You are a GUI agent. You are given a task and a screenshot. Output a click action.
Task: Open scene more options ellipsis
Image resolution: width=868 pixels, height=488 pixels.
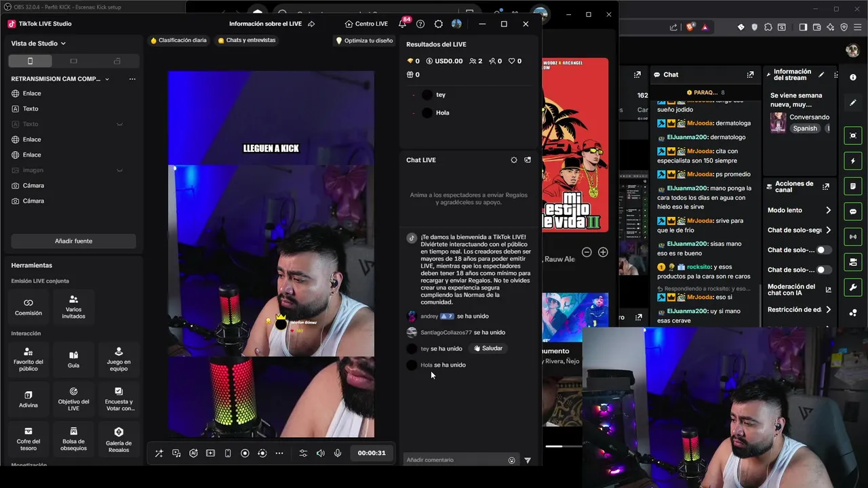pyautogui.click(x=132, y=79)
